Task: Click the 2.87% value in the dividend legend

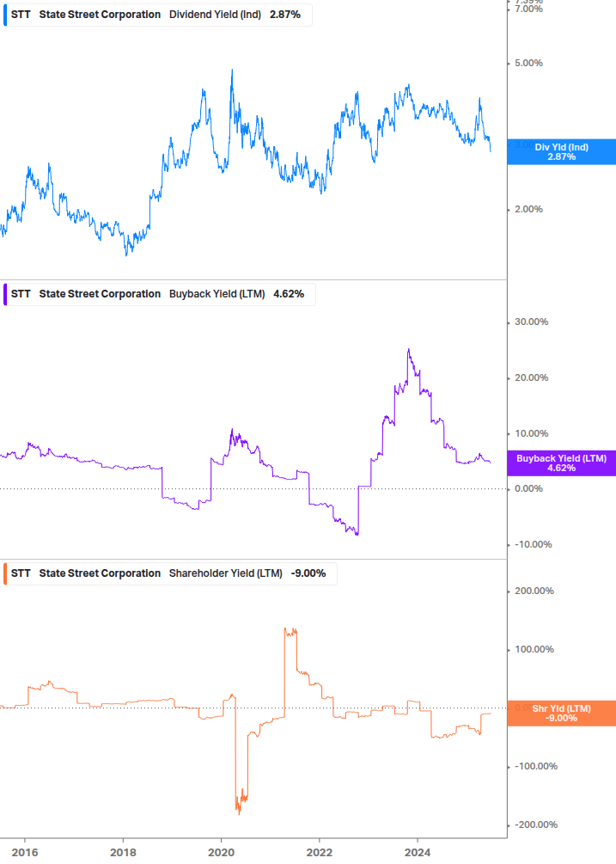Action: [x=285, y=15]
